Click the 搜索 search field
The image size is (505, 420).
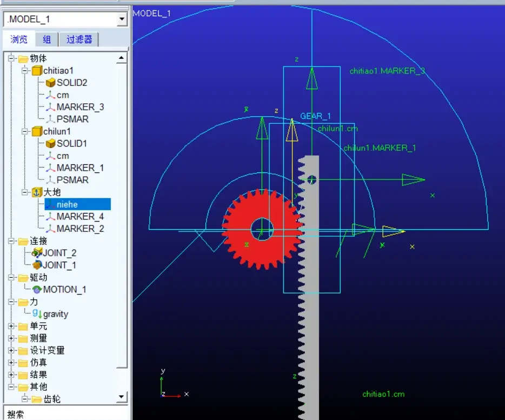tap(65, 413)
